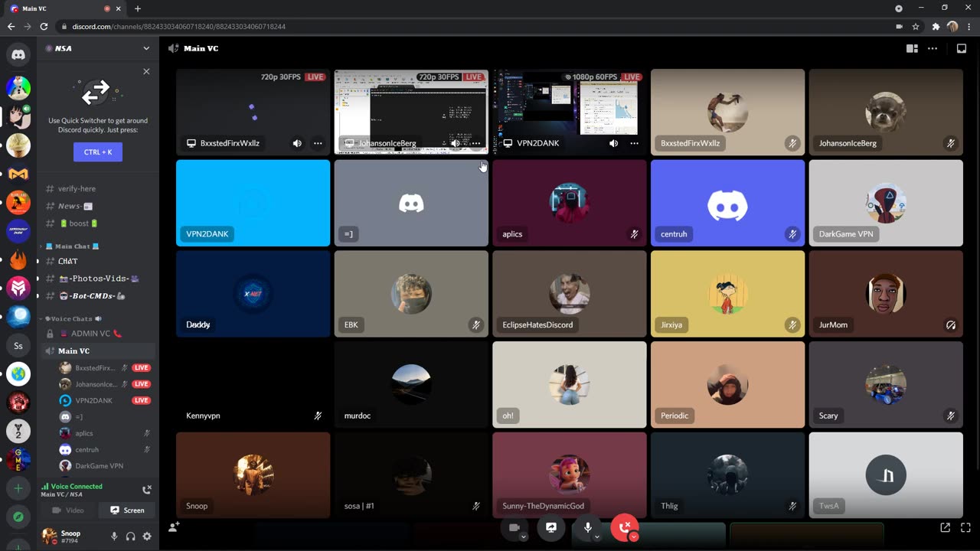Select the Sunny-TheDynamicGod tile
The height and width of the screenshot is (551, 980).
(x=570, y=475)
